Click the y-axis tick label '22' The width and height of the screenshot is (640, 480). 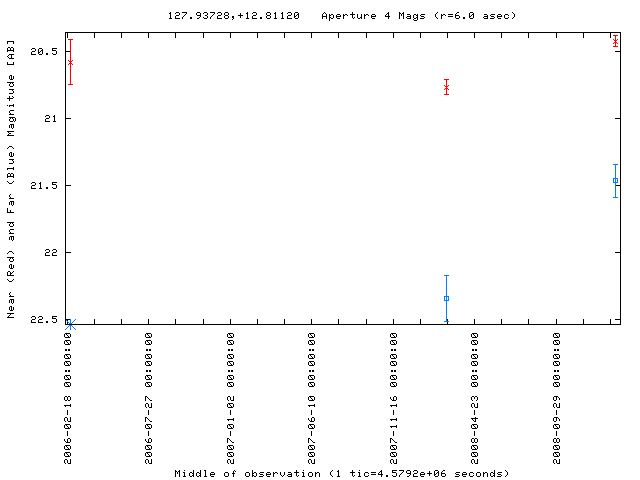51,253
